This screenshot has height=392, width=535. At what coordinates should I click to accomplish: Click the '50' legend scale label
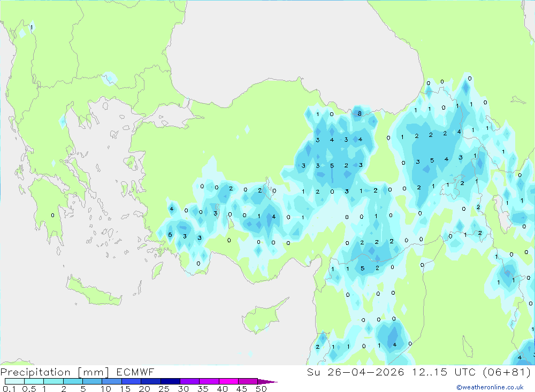coord(261,389)
